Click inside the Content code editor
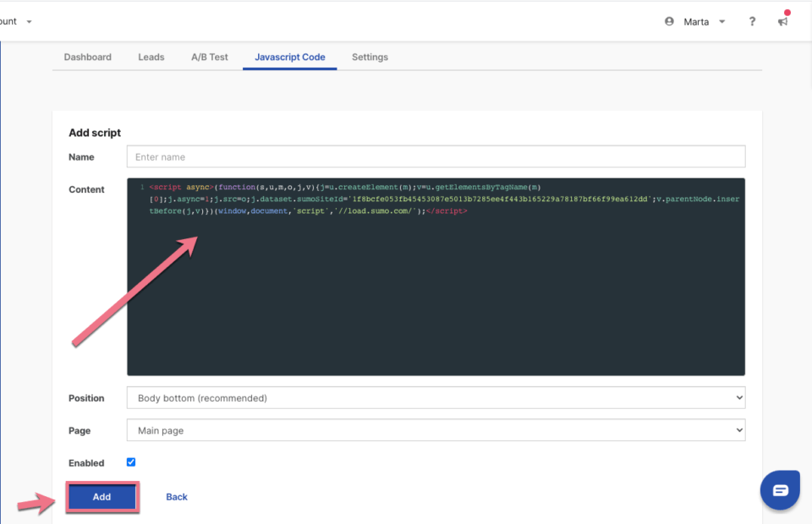Viewport: 812px width, 524px height. 436,276
